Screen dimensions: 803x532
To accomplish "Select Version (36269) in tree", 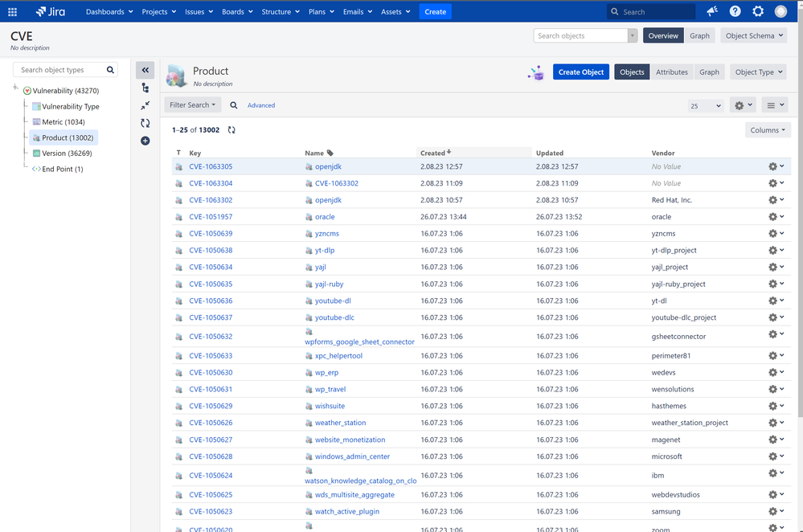I will pos(67,153).
